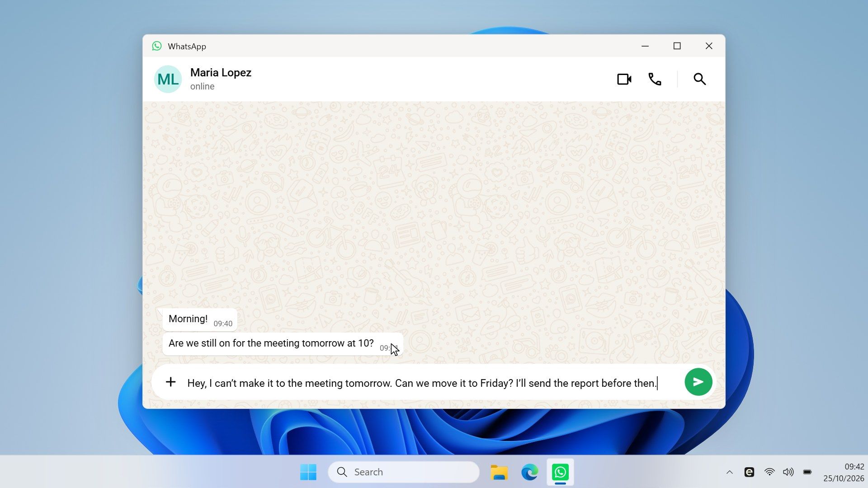The image size is (868, 488).
Task: Select the 'Are we still on' message
Action: [283, 344]
